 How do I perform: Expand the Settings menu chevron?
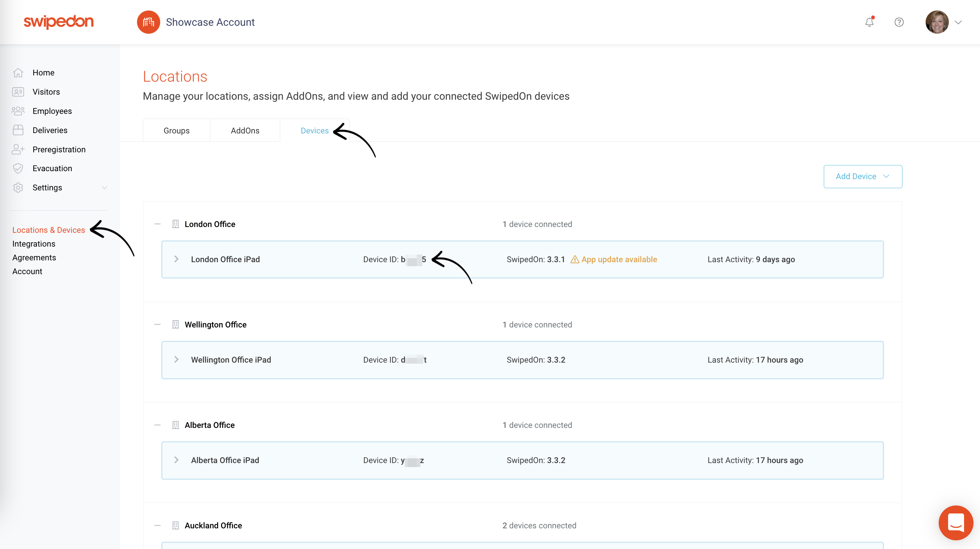coord(105,187)
